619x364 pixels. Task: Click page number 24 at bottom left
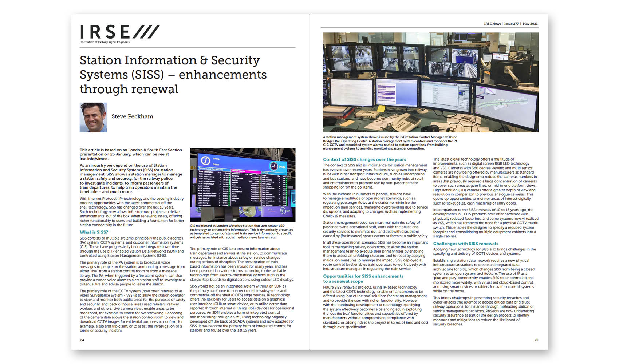click(x=82, y=340)
